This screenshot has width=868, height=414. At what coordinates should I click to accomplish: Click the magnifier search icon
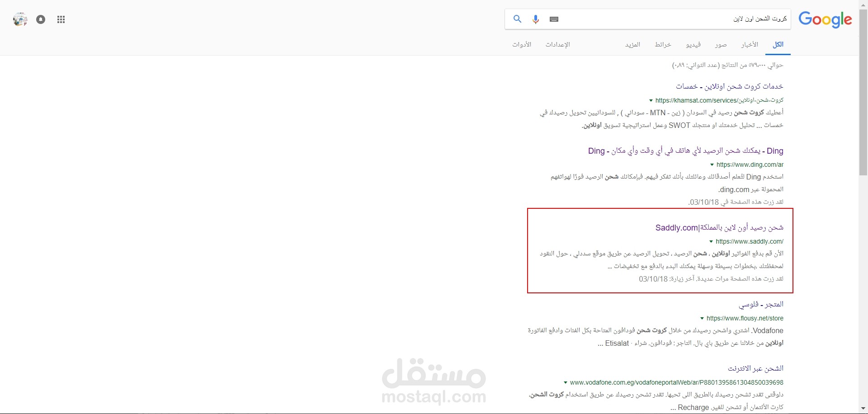coord(517,19)
